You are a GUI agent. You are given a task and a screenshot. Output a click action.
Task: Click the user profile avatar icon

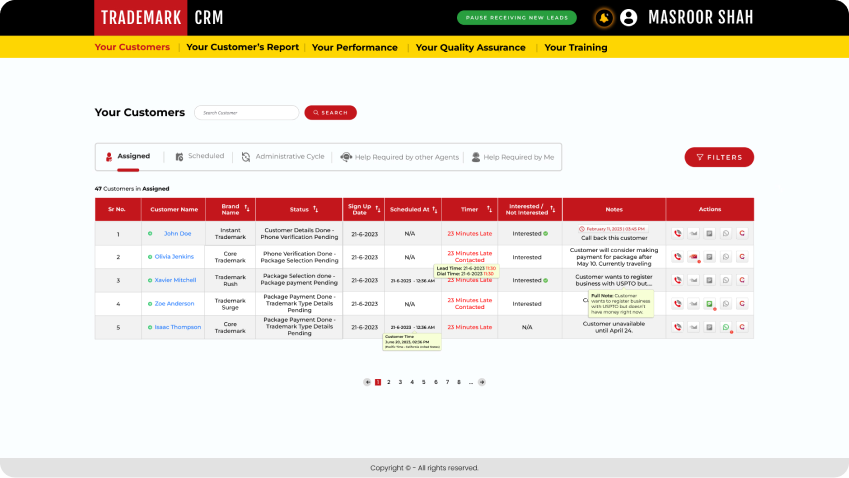tap(629, 18)
